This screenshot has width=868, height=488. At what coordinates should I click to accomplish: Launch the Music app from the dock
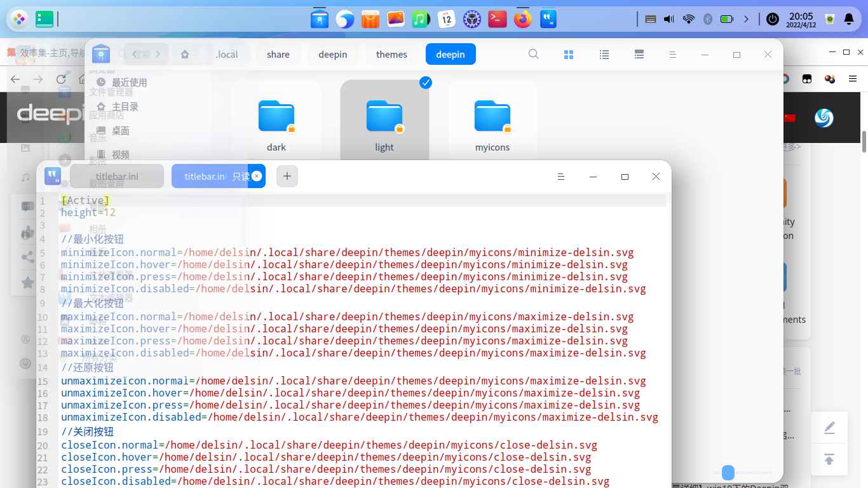point(421,19)
